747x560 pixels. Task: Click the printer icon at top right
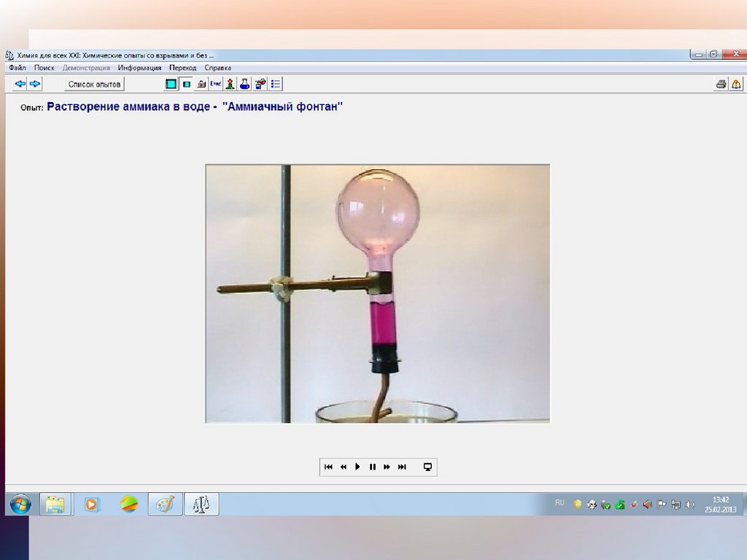721,84
